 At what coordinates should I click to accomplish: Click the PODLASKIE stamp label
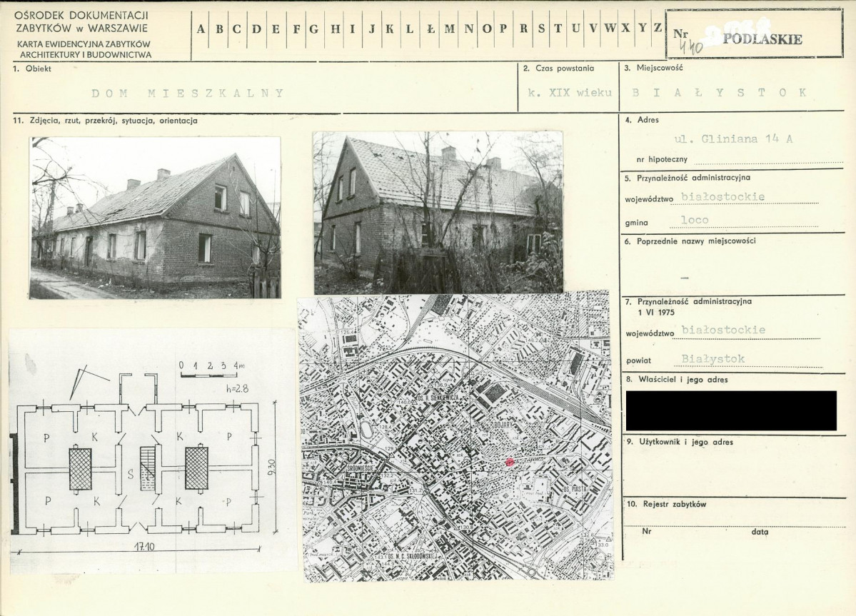pos(762,39)
